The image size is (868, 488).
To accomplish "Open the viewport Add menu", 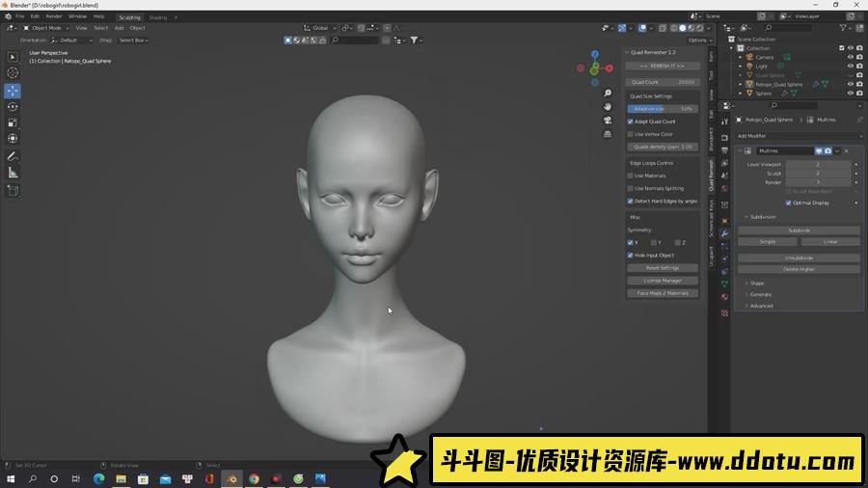I will click(x=119, y=28).
